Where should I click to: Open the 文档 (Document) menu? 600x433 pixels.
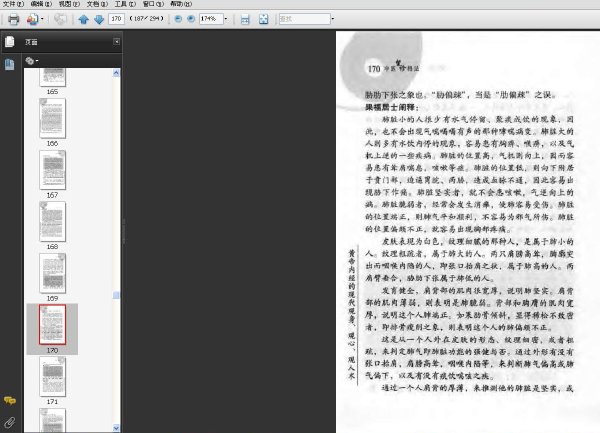(97, 4)
